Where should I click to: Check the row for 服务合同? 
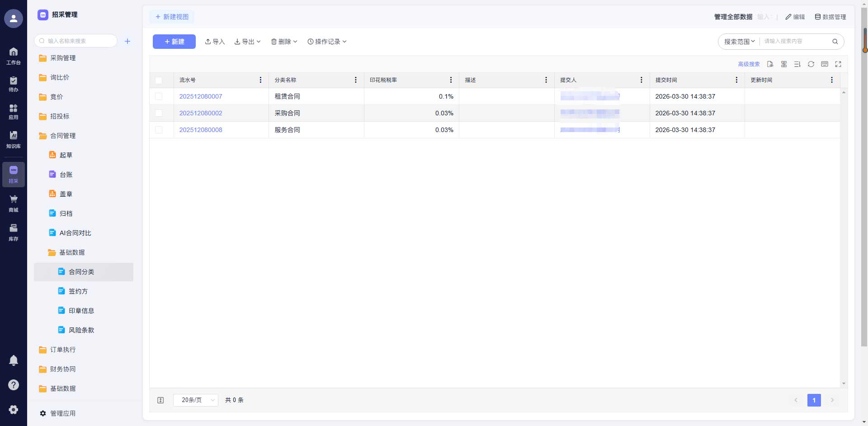[x=159, y=130]
